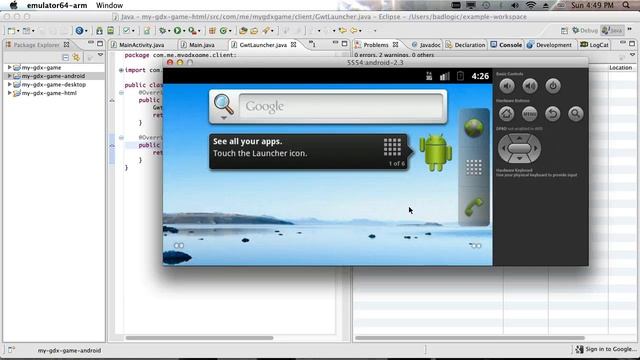Open Android SDK Manager toolbar icon

pos(99,31)
